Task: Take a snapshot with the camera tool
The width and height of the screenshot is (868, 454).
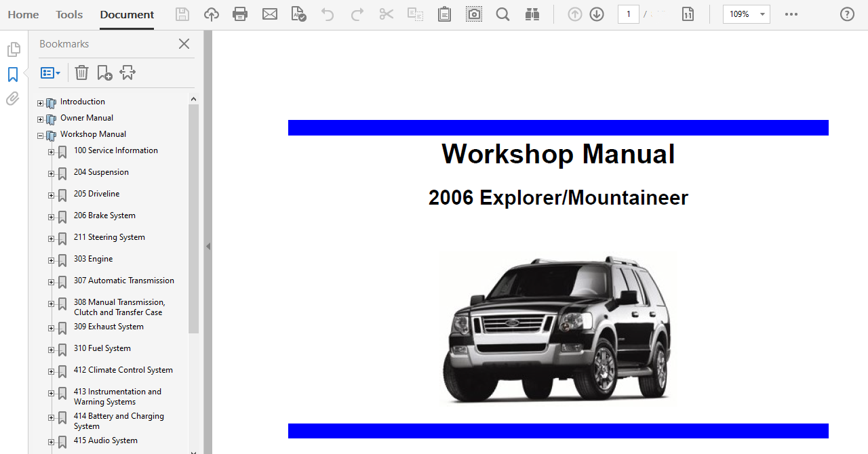Action: pyautogui.click(x=473, y=14)
